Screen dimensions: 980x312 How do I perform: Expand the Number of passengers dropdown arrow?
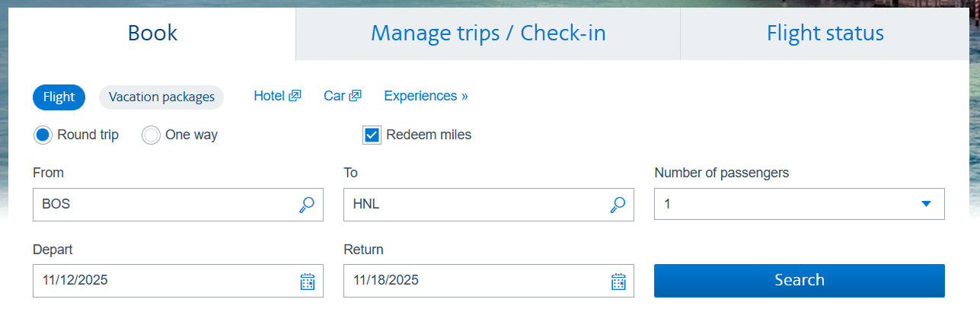click(x=926, y=204)
